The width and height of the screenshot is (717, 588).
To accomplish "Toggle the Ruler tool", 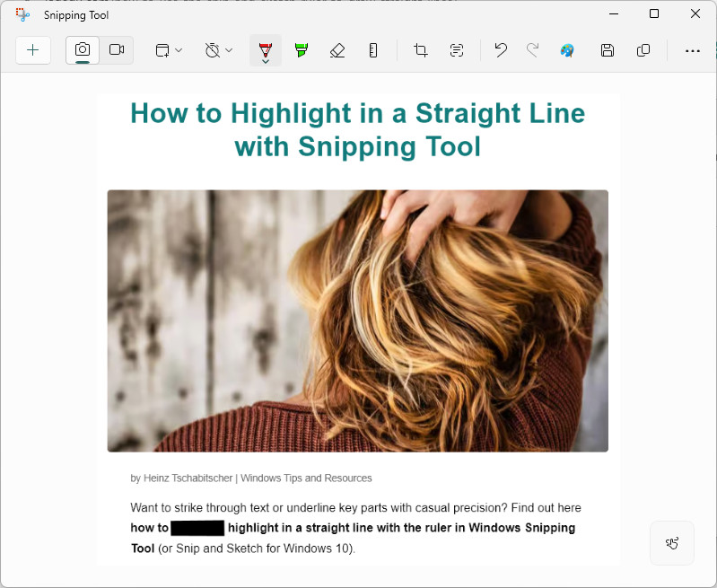I will coord(373,50).
